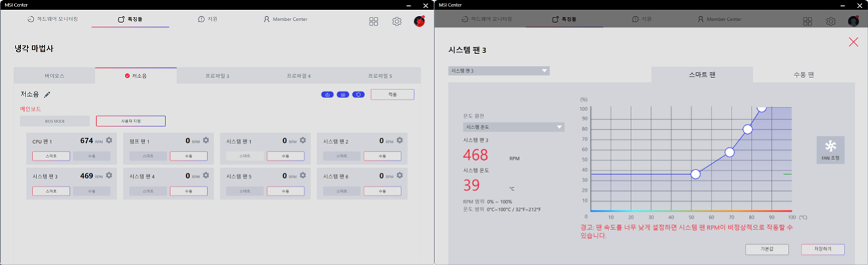Viewport: 868px width, 265px height.
Task: Click the FAN 조정 fan icon button
Action: (x=830, y=150)
